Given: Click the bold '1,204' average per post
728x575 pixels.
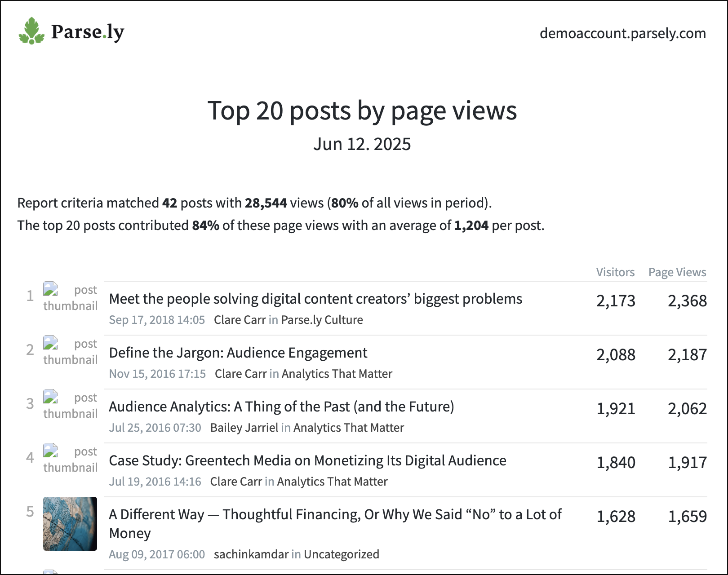Looking at the screenshot, I should click(471, 226).
